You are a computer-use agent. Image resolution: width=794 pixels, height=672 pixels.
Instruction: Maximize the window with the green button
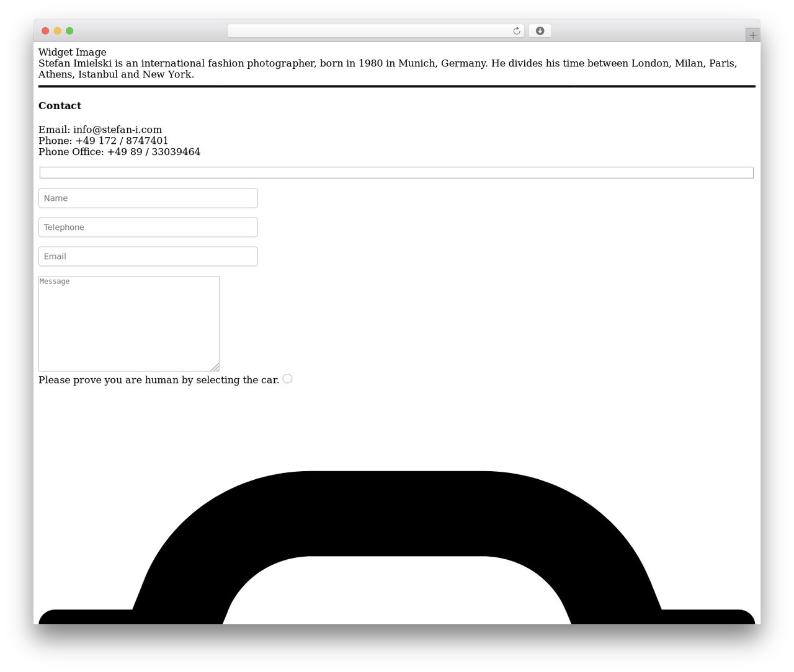tap(69, 31)
